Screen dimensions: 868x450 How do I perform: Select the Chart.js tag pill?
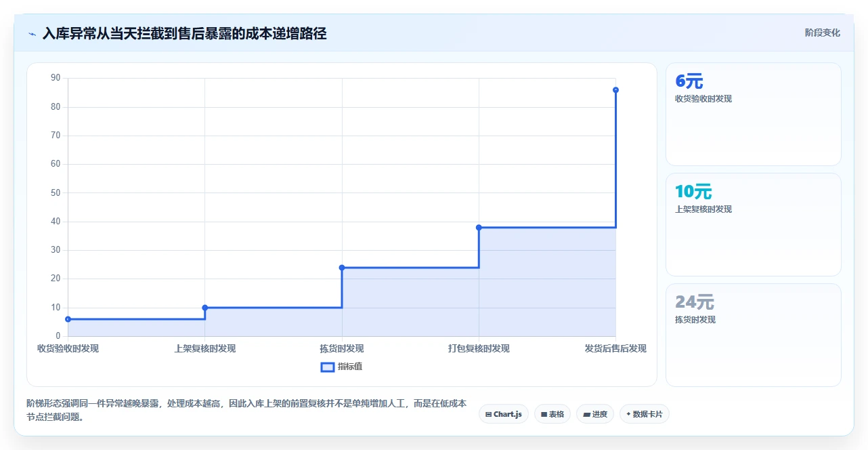[x=504, y=414]
